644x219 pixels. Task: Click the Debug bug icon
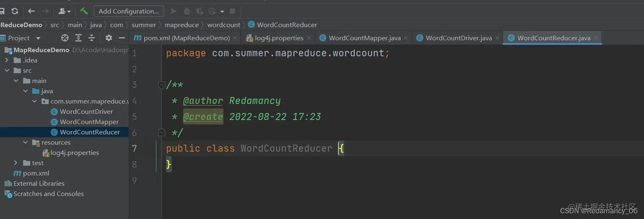(x=187, y=11)
